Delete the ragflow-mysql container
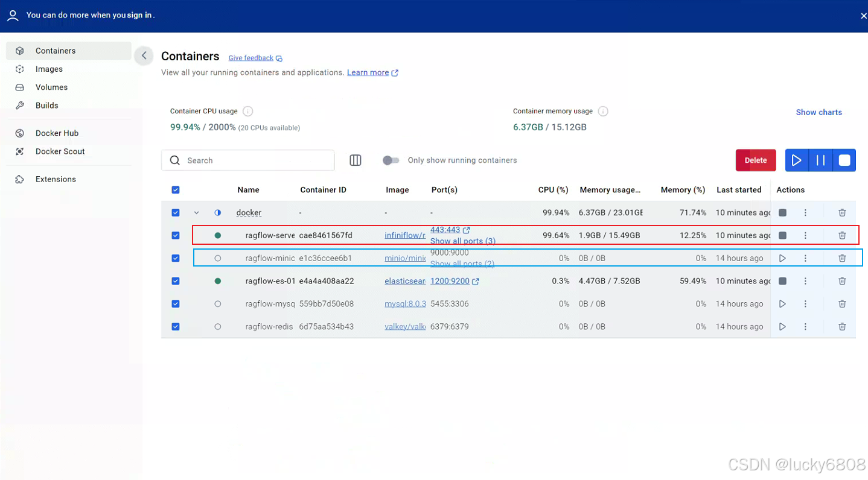This screenshot has width=868, height=480. (x=842, y=304)
